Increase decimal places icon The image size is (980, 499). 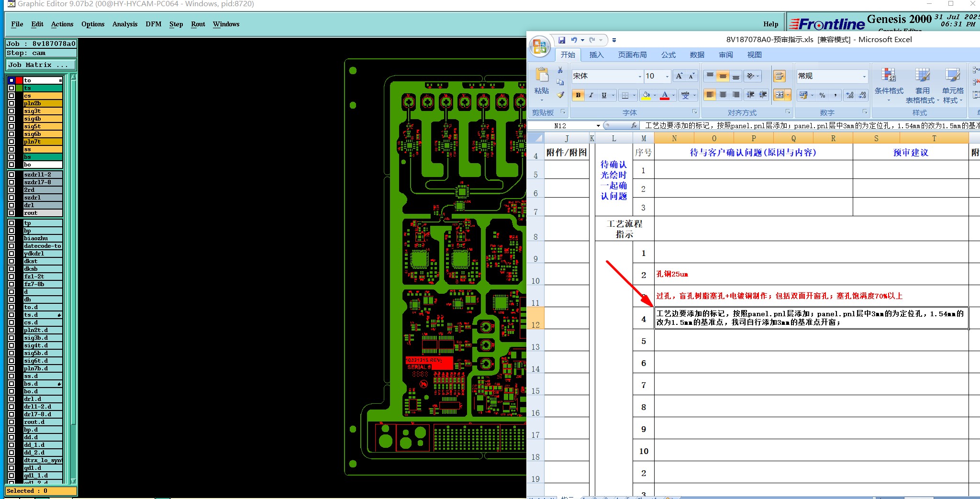pos(850,95)
